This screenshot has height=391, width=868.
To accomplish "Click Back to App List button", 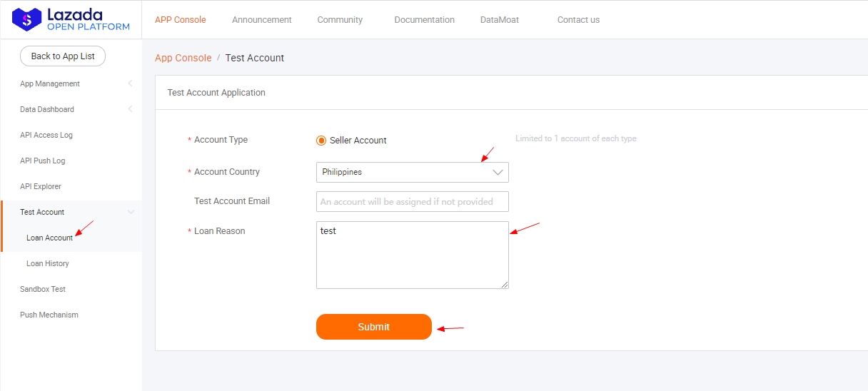I will 63,56.
